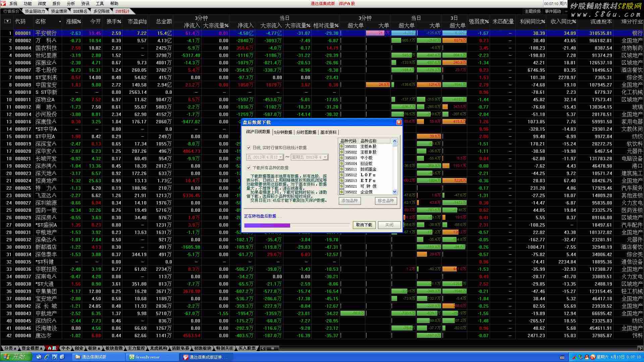Open the 分析 menu

click(71, 3)
